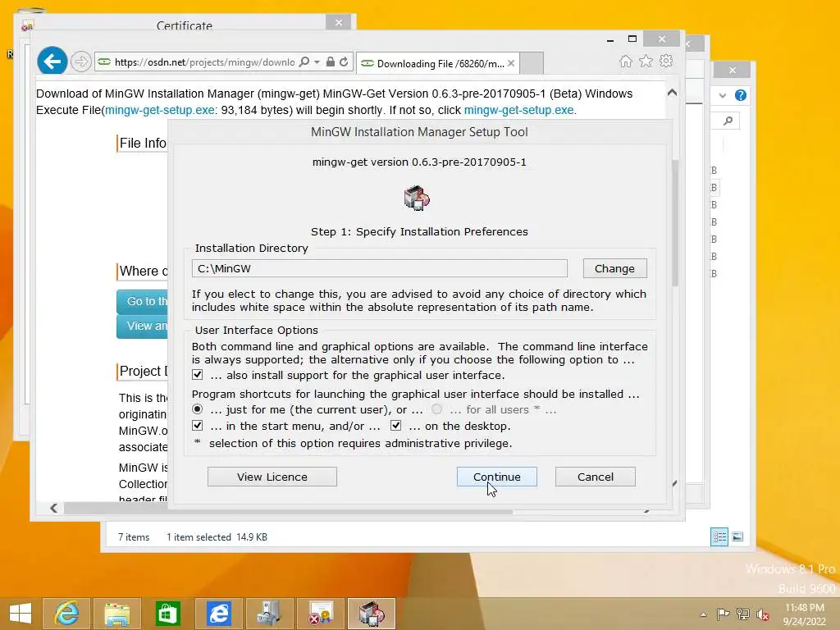Click the browser Back arrow button

point(52,61)
